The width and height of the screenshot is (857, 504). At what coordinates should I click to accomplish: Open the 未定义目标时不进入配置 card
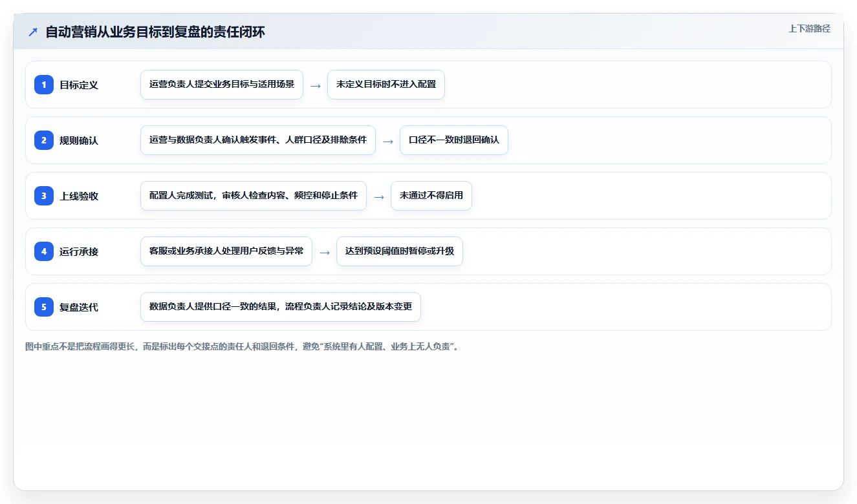coord(386,85)
